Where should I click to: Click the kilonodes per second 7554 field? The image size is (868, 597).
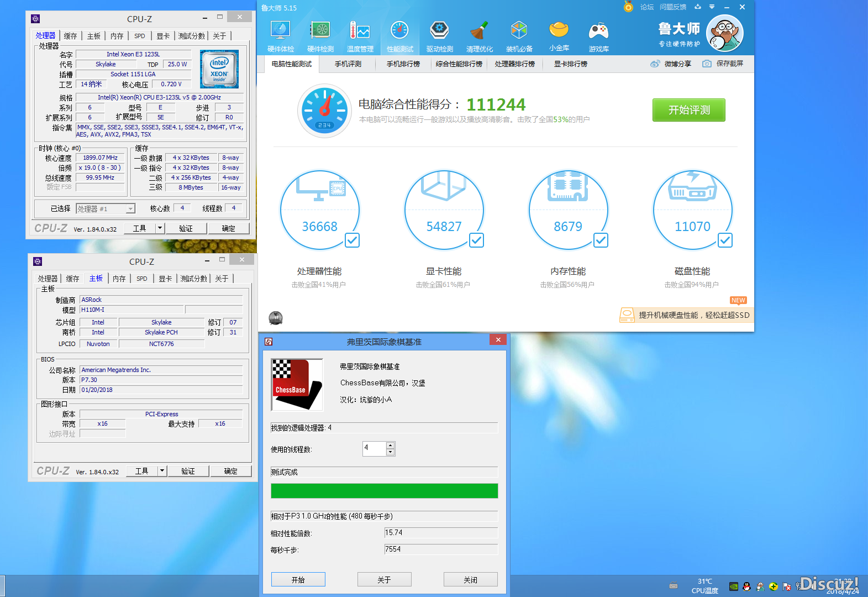tap(441, 549)
